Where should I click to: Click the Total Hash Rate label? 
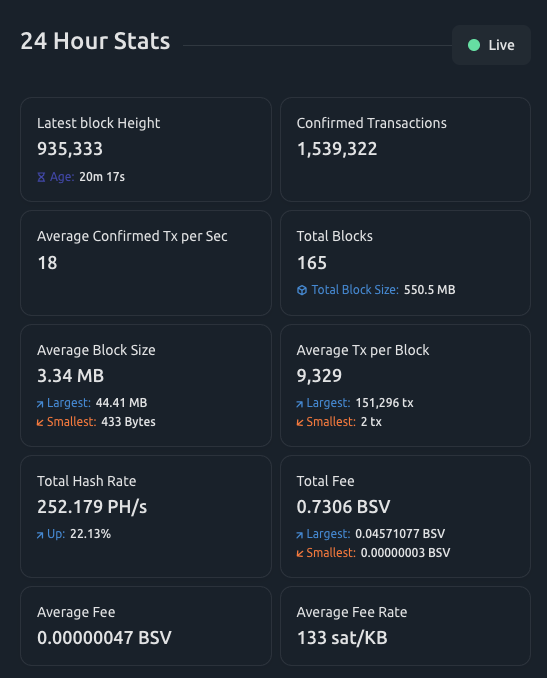click(x=86, y=481)
